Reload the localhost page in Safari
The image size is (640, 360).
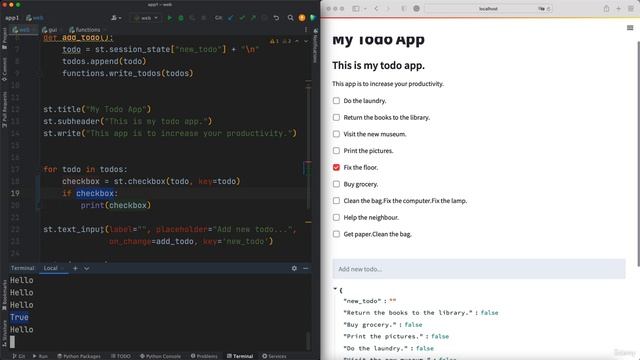548,9
